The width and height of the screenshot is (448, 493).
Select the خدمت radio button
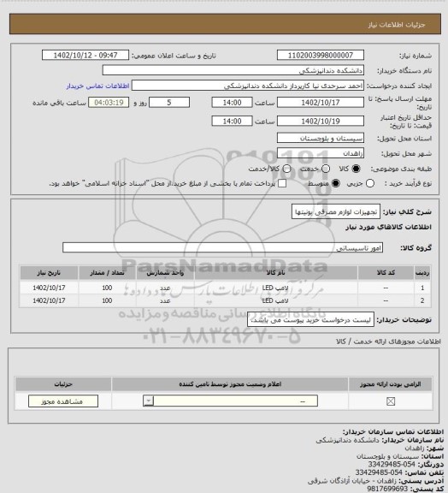coord(326,169)
